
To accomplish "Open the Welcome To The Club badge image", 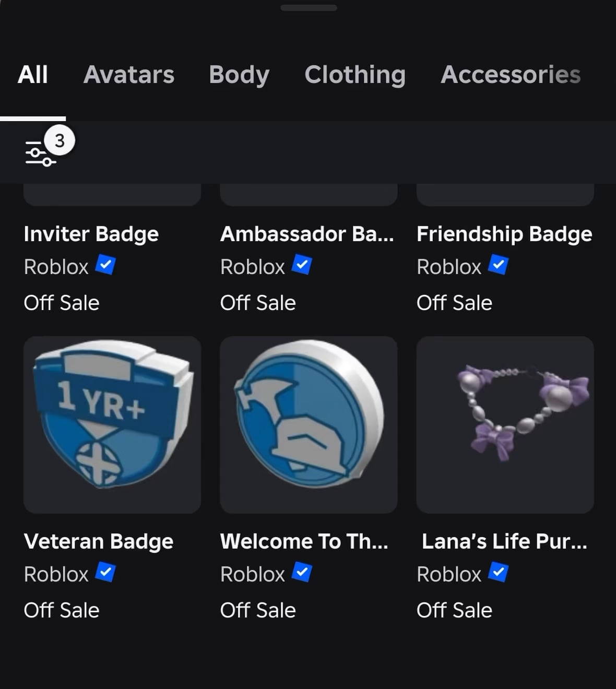I will tap(309, 424).
